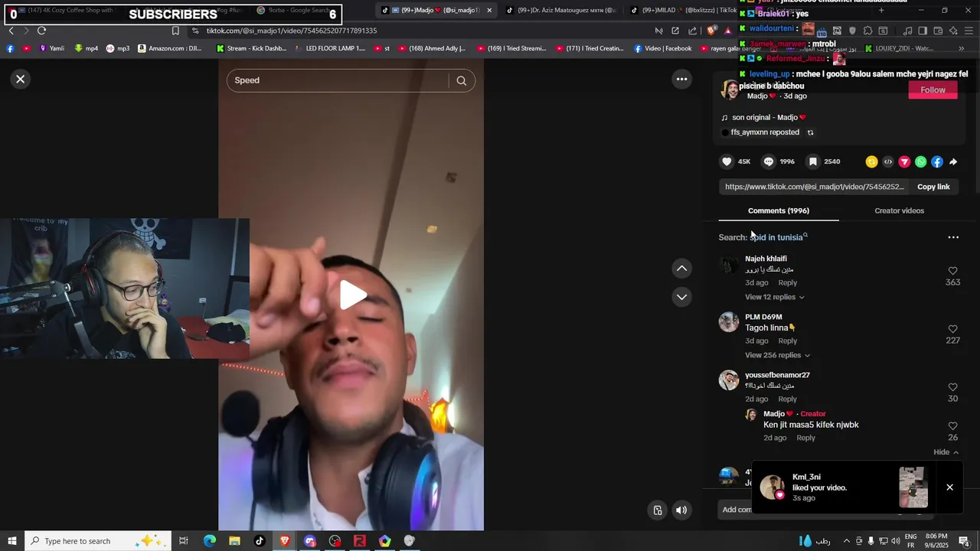
Task: Open the Windows Start menu
Action: tap(11, 541)
